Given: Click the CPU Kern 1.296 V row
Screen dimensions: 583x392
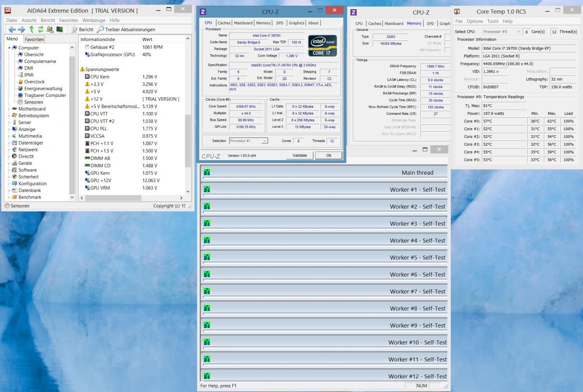Looking at the screenshot, I should point(132,77).
